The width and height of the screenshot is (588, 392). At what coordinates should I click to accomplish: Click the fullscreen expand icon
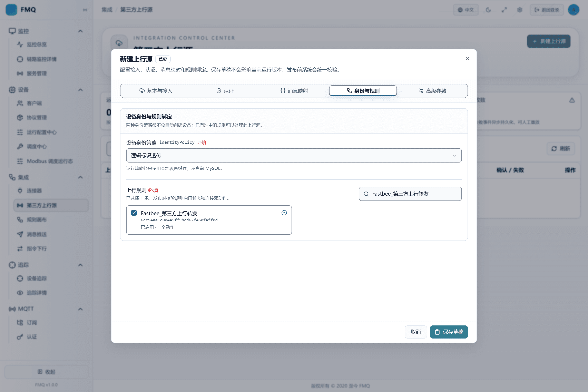[504, 10]
